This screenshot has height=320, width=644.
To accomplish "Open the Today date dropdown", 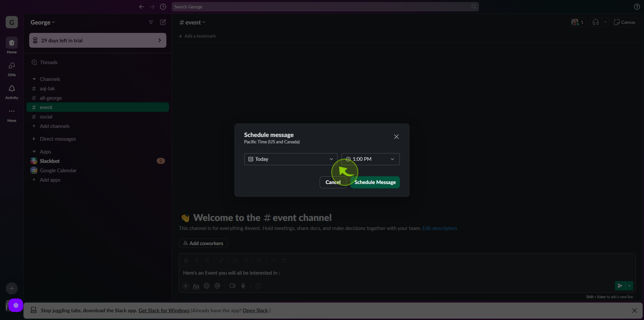I will [290, 159].
